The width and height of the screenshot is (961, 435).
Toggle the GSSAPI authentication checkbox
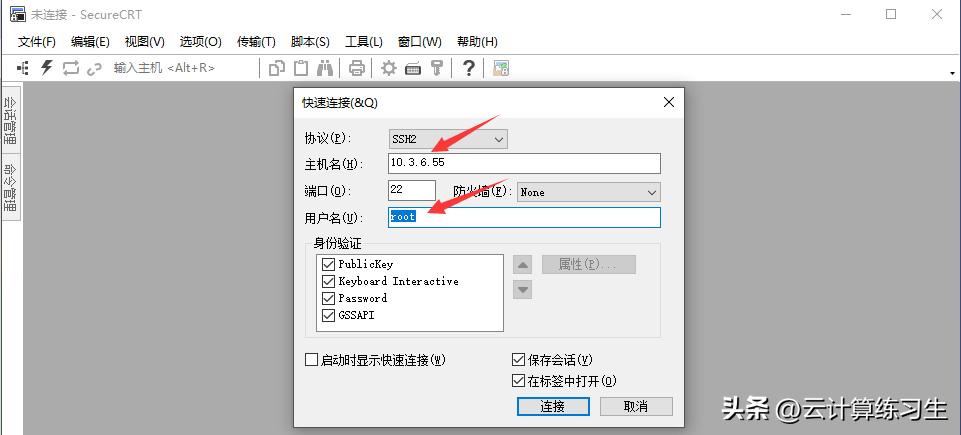pos(329,316)
